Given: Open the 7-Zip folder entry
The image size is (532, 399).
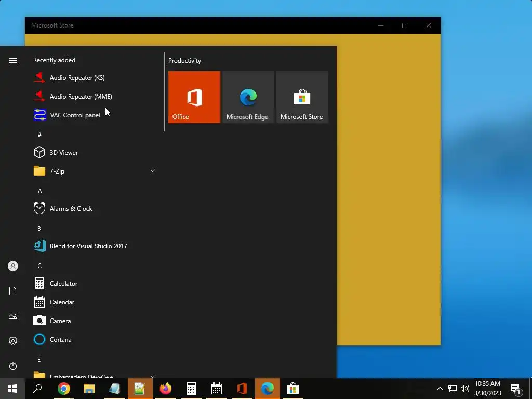Looking at the screenshot, I should click(x=95, y=171).
